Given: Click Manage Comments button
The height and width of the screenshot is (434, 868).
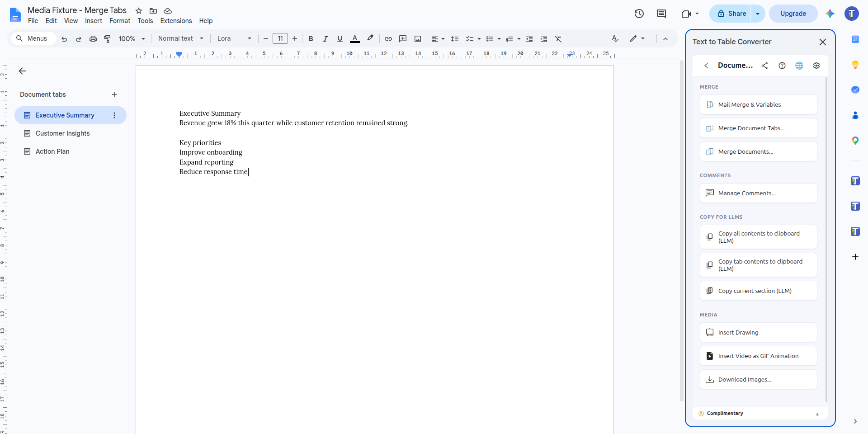Looking at the screenshot, I should [x=758, y=193].
